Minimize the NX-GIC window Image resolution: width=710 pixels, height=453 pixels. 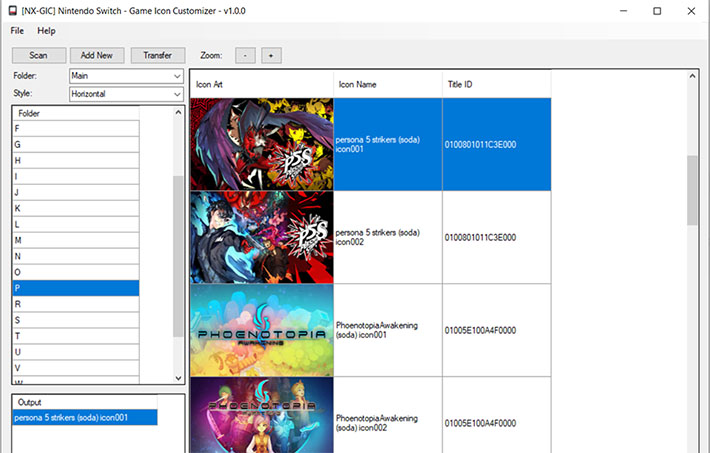[x=624, y=11]
